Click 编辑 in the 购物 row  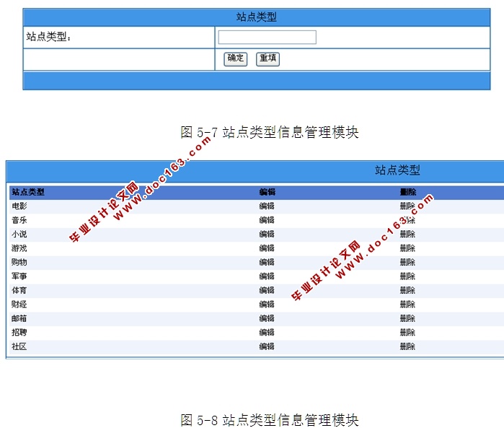[267, 262]
